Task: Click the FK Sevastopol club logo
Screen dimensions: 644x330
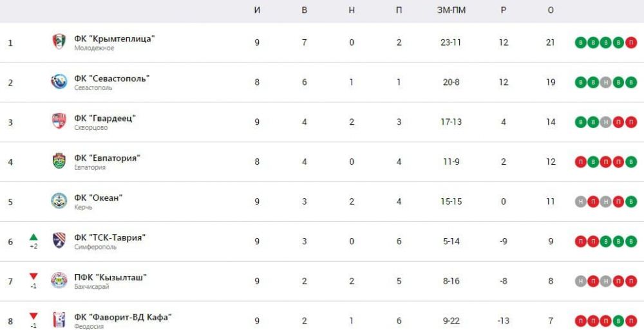Action: pos(59,82)
